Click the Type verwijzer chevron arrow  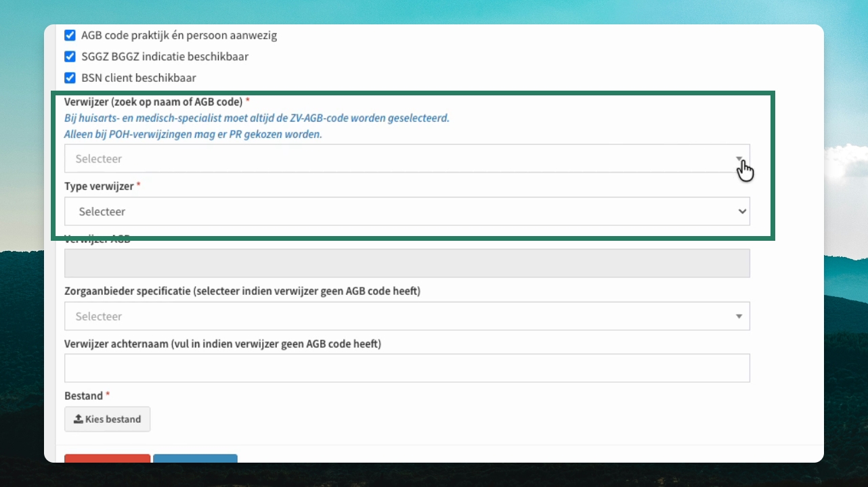[741, 211]
